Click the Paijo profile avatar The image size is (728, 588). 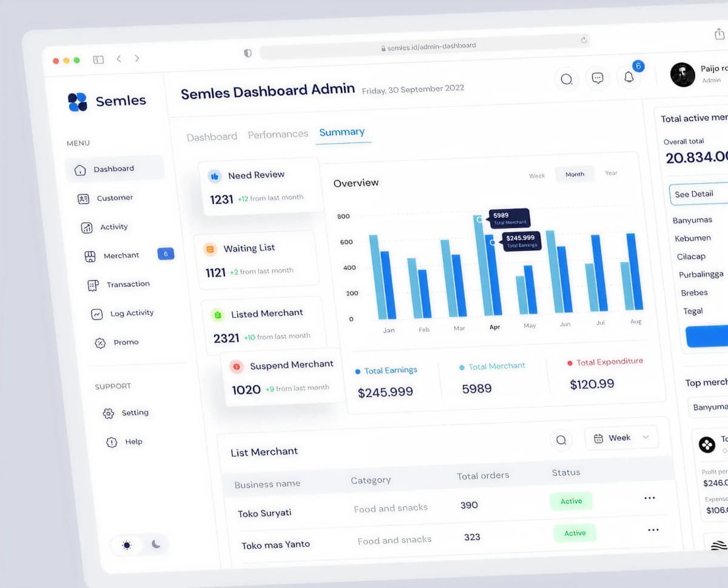point(682,75)
